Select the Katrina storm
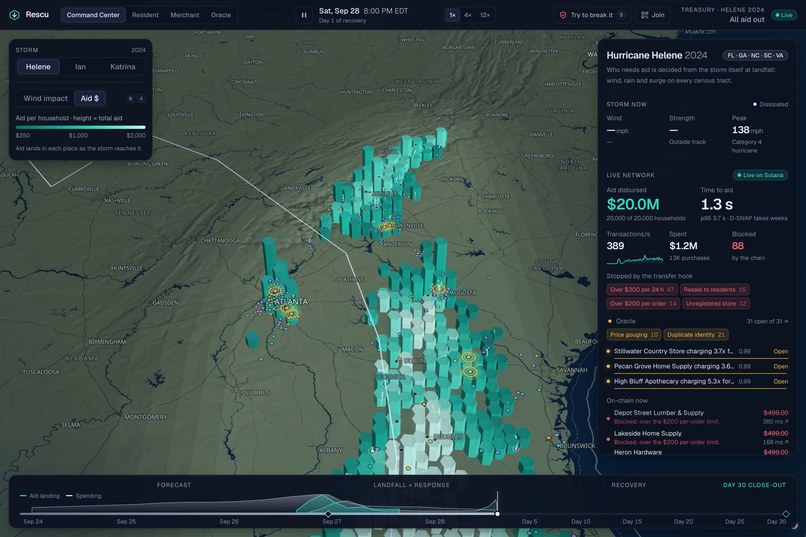Viewport: 806px width, 537px height. click(x=122, y=67)
